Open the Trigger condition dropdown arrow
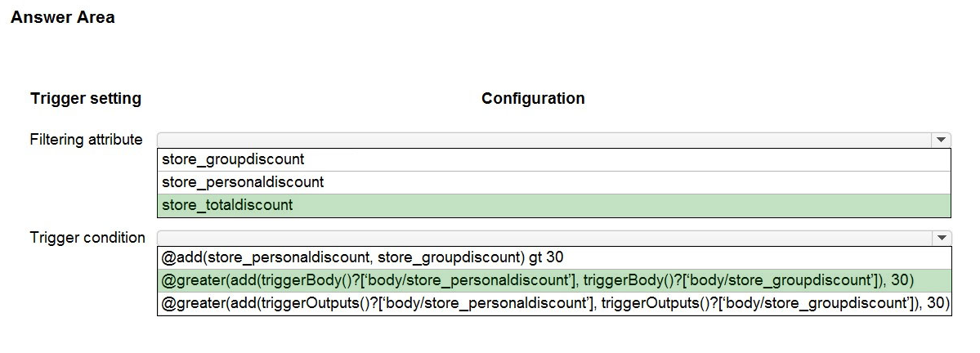This screenshot has height=353, width=980. point(942,238)
